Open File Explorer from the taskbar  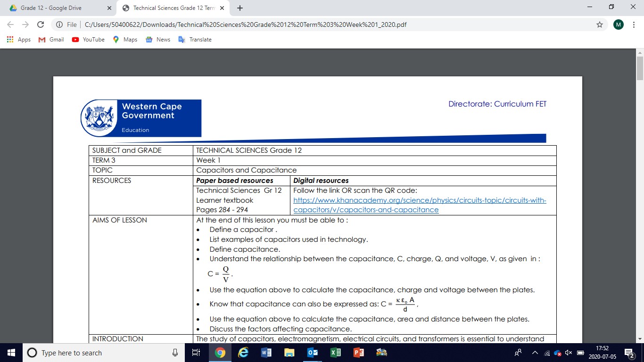289,353
